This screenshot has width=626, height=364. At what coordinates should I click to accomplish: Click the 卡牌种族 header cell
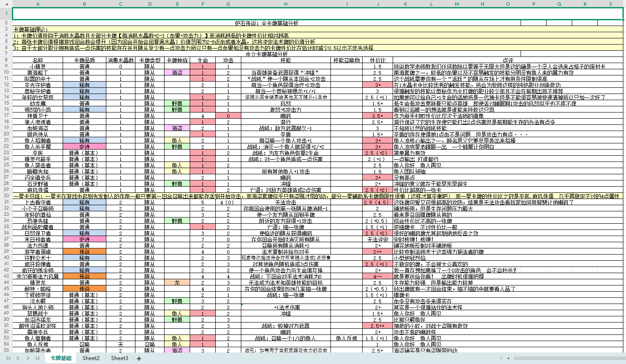(177, 60)
